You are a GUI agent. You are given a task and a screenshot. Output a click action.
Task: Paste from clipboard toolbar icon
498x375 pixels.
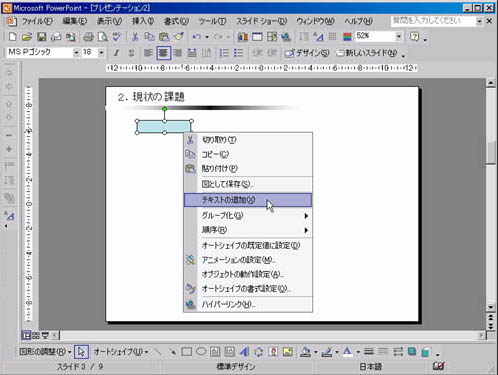coord(164,37)
